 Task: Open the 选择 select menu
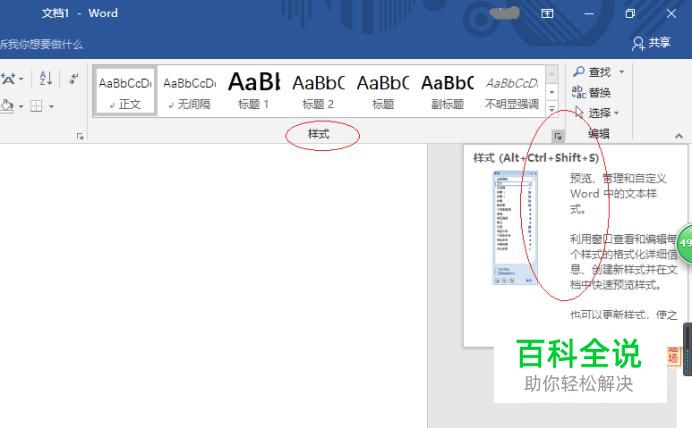click(x=597, y=113)
